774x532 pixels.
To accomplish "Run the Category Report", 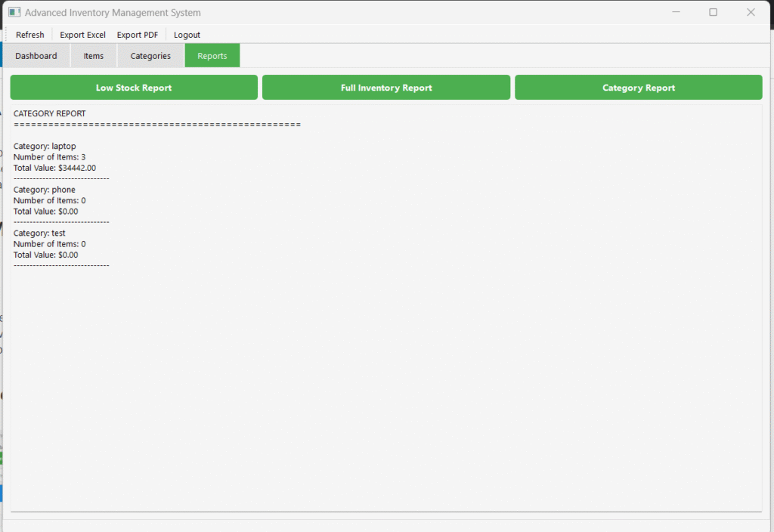I will [x=638, y=88].
